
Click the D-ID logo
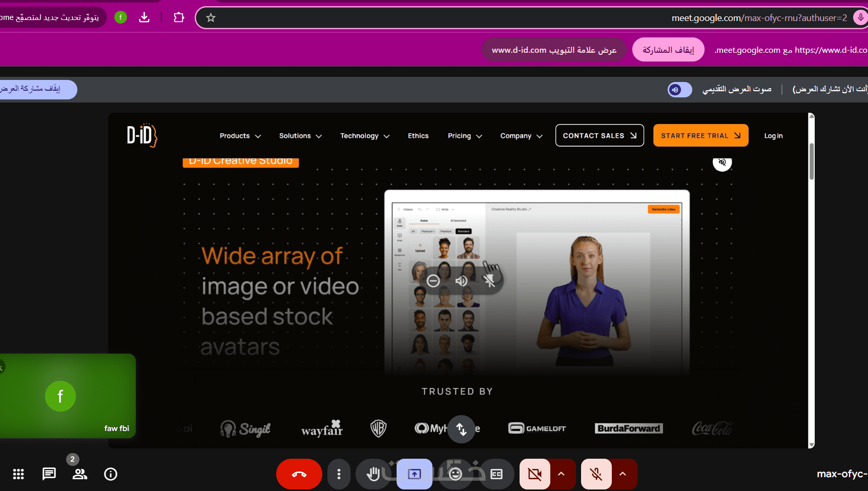tap(142, 136)
